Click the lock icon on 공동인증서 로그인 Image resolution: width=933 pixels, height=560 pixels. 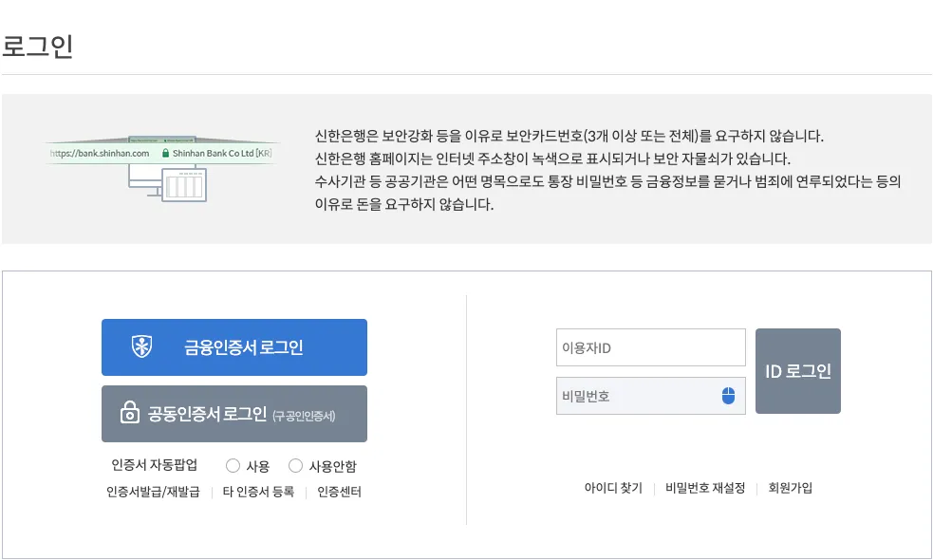pyautogui.click(x=130, y=412)
